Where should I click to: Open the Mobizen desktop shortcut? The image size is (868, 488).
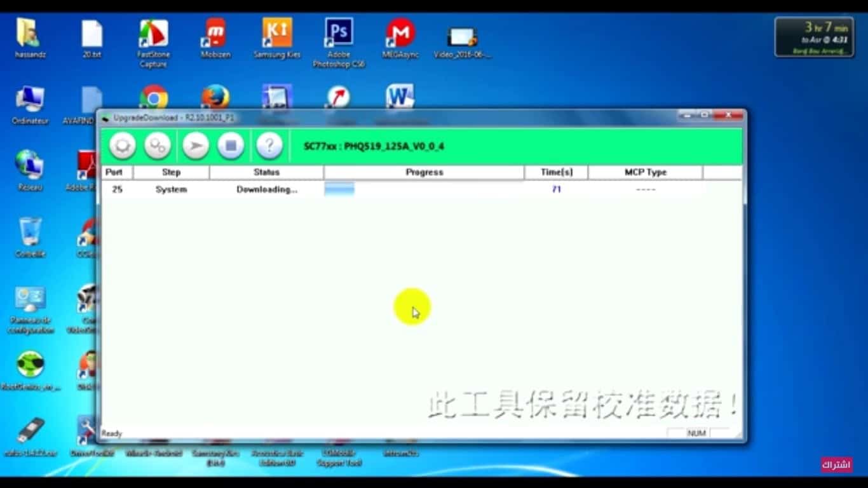(x=215, y=38)
